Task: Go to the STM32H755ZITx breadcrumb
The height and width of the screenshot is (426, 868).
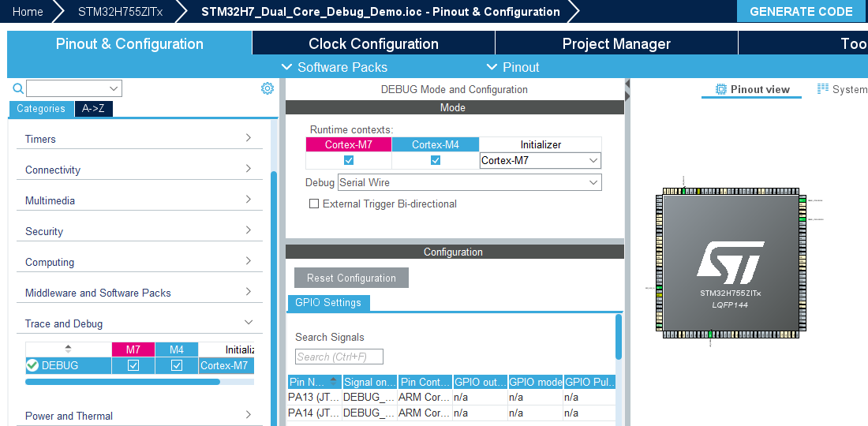Action: (120, 11)
